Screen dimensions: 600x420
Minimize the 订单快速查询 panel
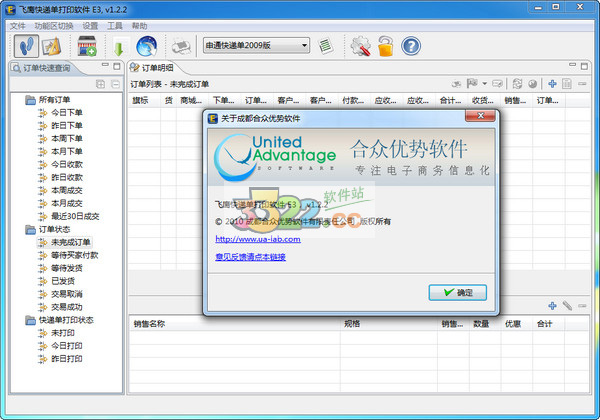[x=105, y=65]
